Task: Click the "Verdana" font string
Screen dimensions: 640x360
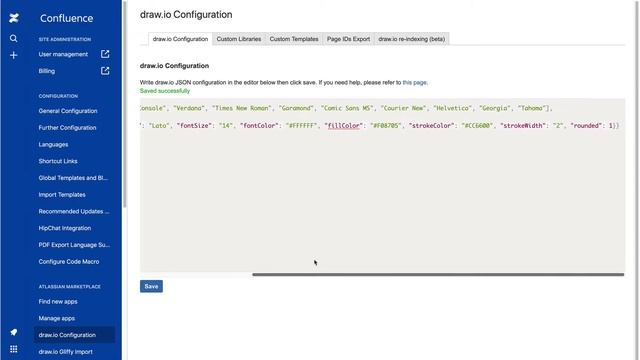Action: [189, 108]
